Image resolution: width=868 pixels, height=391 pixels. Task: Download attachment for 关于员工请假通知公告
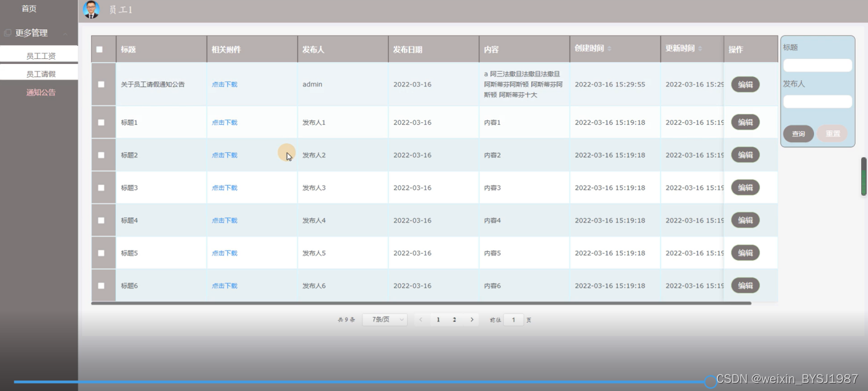tap(225, 85)
